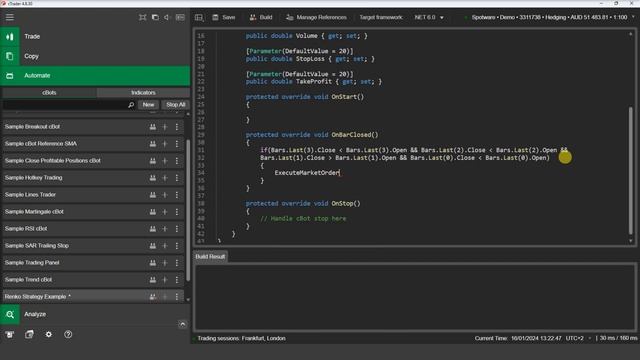Click the ExecuteMarketOrder code line

[x=307, y=173]
